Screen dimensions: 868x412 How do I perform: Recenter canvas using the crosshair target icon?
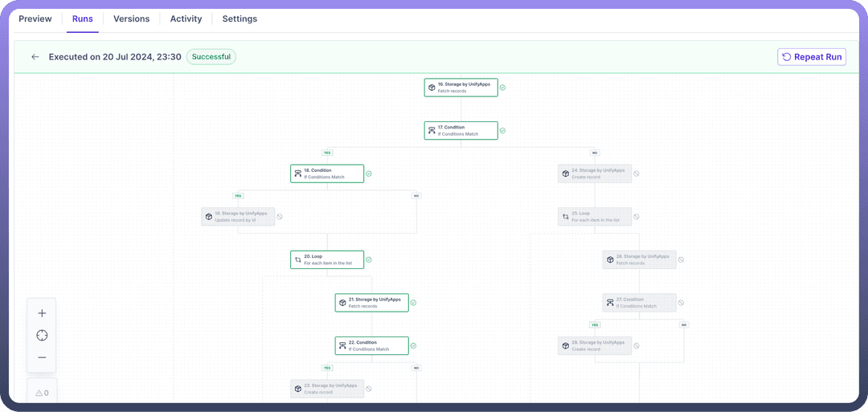pyautogui.click(x=42, y=335)
